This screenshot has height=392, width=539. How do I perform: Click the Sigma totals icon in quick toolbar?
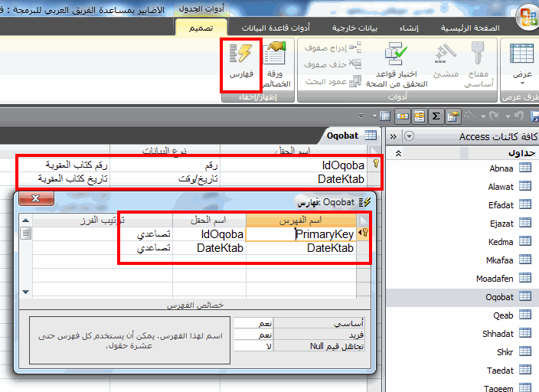(x=436, y=116)
